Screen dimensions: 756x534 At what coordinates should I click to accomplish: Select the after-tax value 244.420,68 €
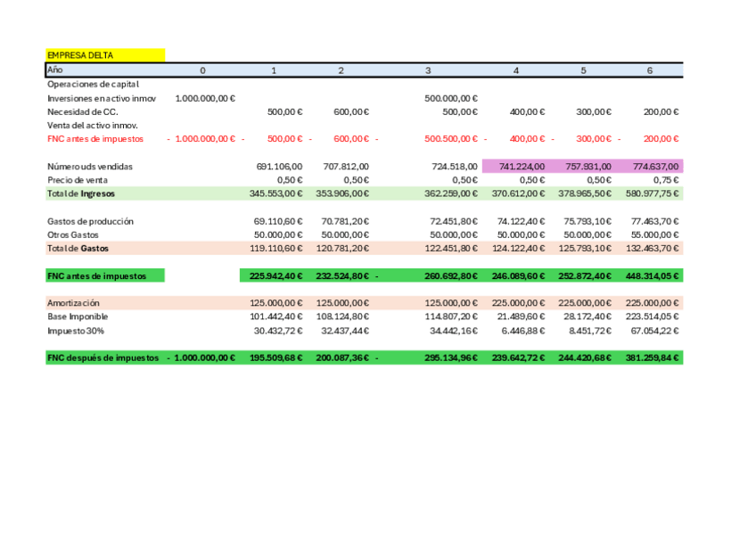click(585, 358)
